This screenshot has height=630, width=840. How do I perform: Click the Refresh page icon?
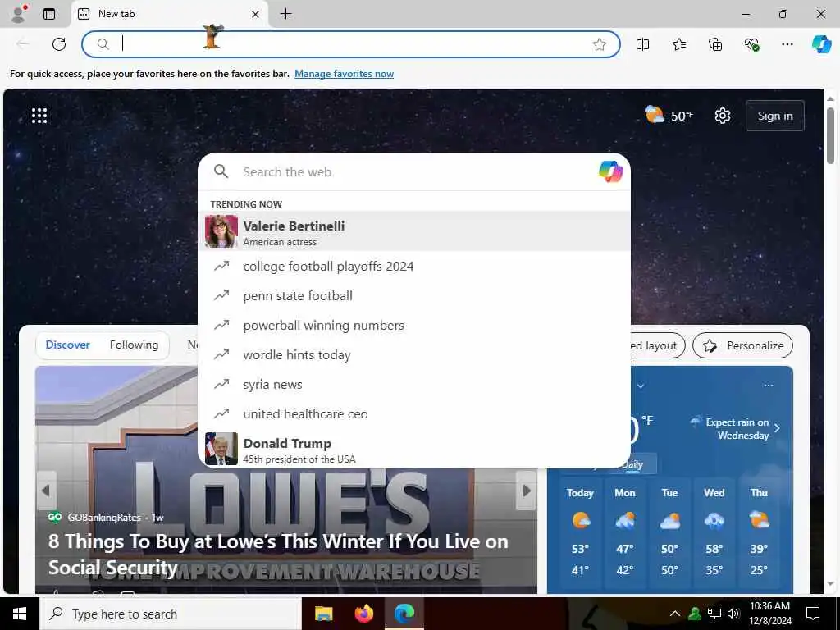(59, 44)
